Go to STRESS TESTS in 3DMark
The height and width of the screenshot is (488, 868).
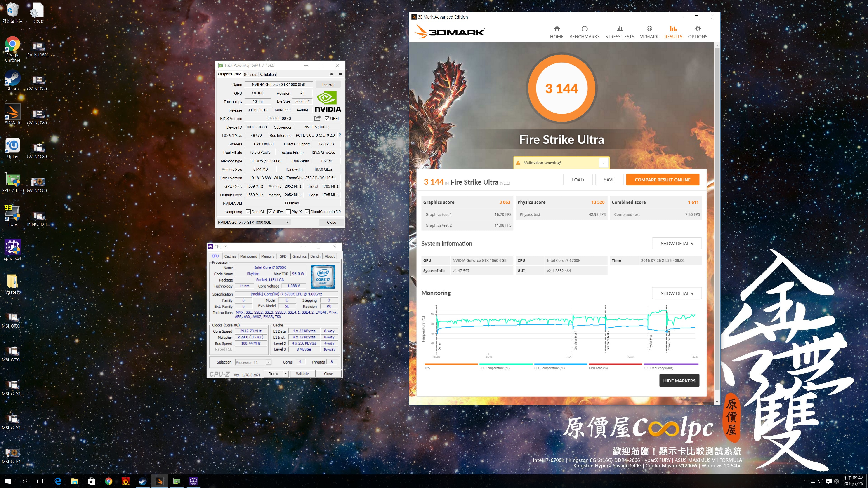pos(620,32)
